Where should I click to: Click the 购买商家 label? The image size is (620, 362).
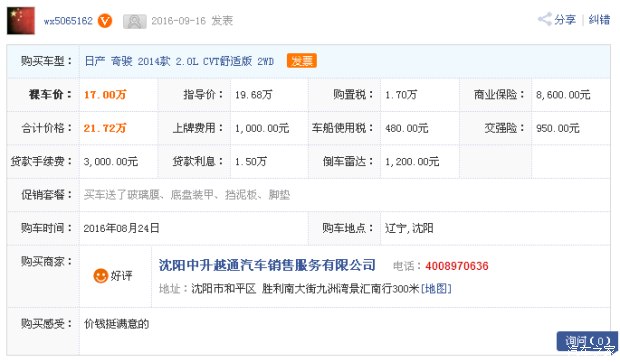click(47, 261)
